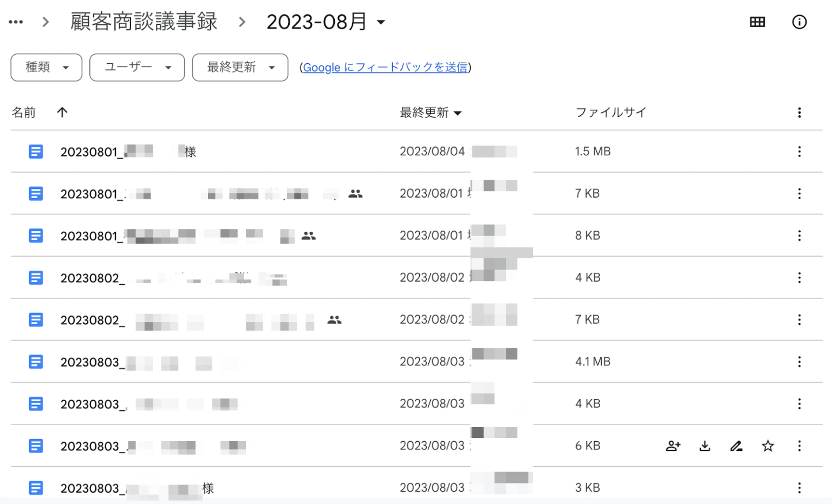Show hidden breadcrumb folders via ellipsis
The width and height of the screenshot is (832, 504).
16,22
